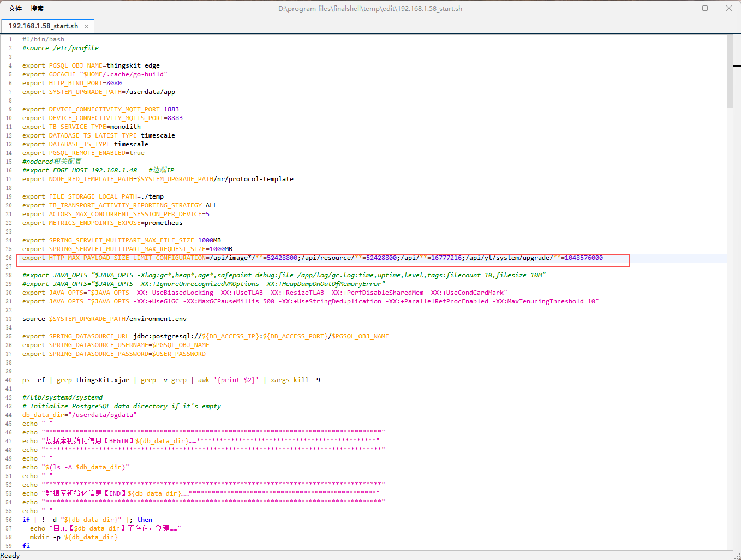
Task: Click the METRICS_ENDPOINTS_EXPOSE=prometheus line
Action: coord(103,223)
